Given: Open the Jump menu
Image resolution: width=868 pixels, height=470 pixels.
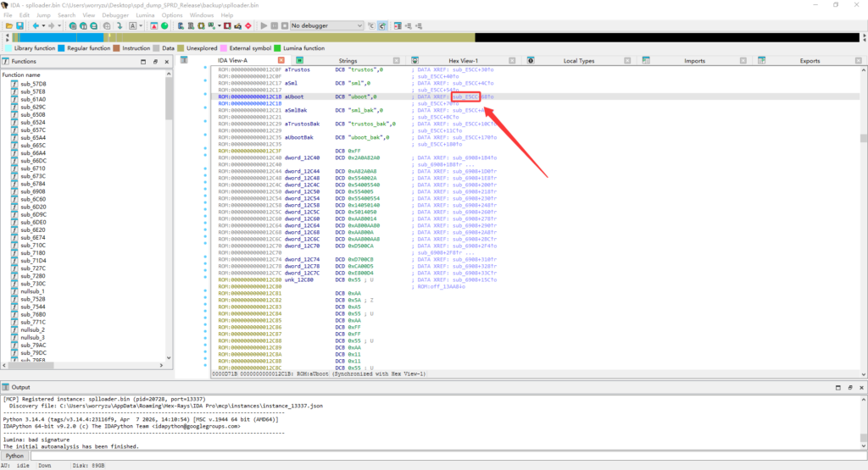Looking at the screenshot, I should tap(43, 15).
